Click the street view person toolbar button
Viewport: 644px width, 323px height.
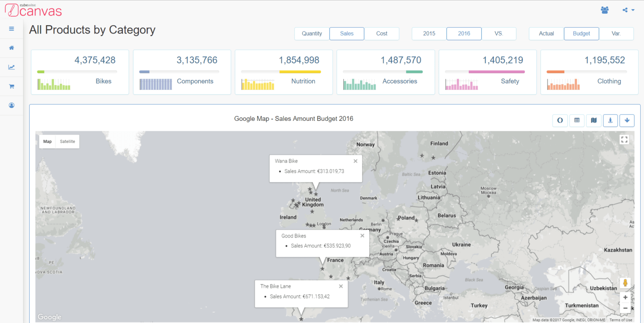pyautogui.click(x=610, y=120)
